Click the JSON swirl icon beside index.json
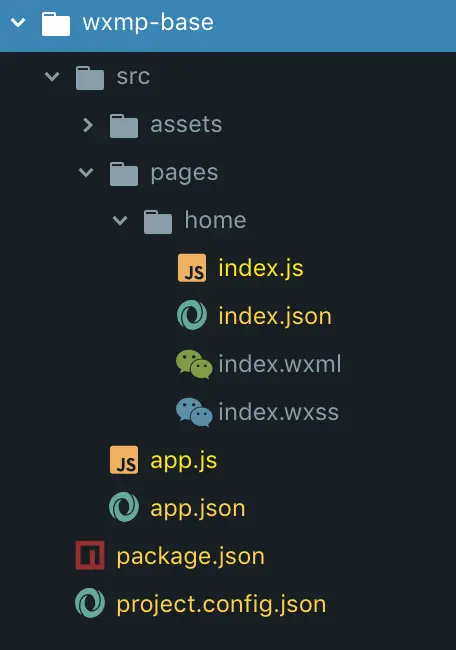 click(192, 315)
